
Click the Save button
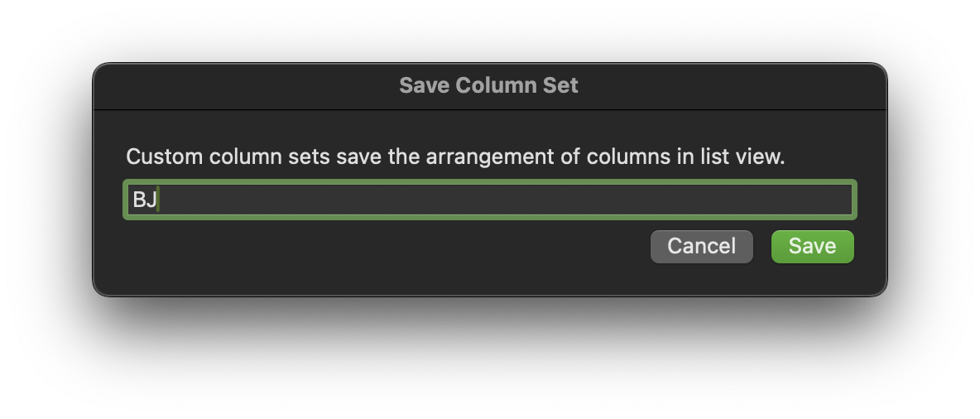pos(812,247)
